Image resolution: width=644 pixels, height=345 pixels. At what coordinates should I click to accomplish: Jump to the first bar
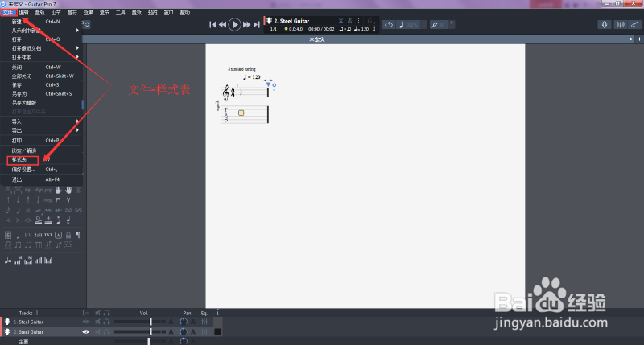pos(213,25)
